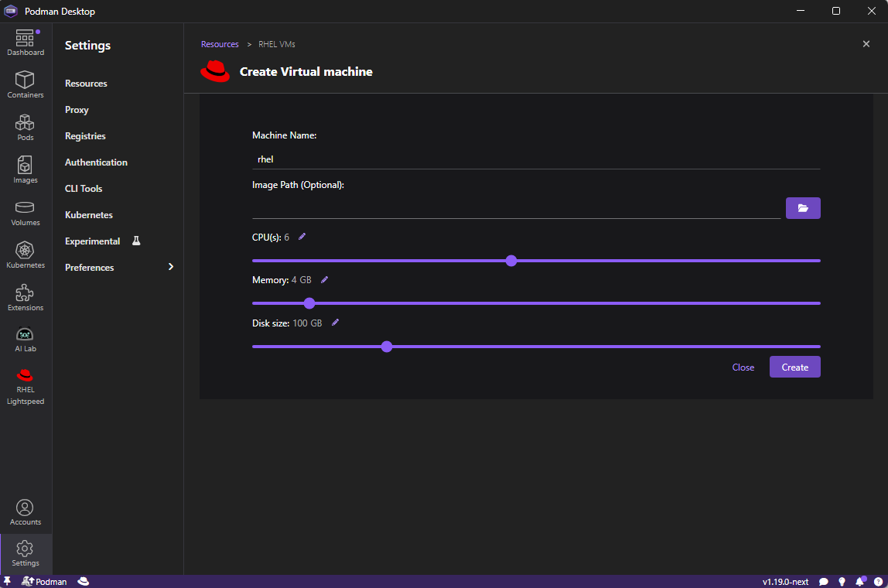
Task: Open Experimental settings page
Action: click(x=93, y=241)
